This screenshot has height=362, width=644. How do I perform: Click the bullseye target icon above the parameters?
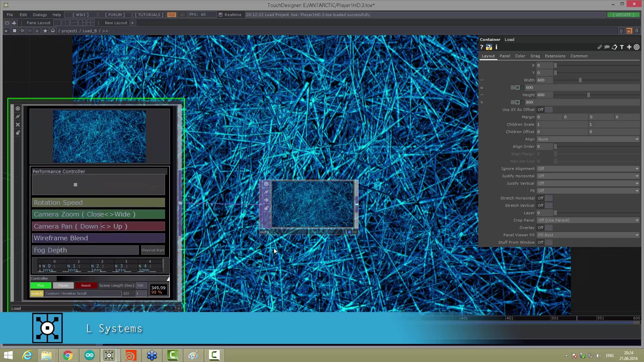(636, 47)
